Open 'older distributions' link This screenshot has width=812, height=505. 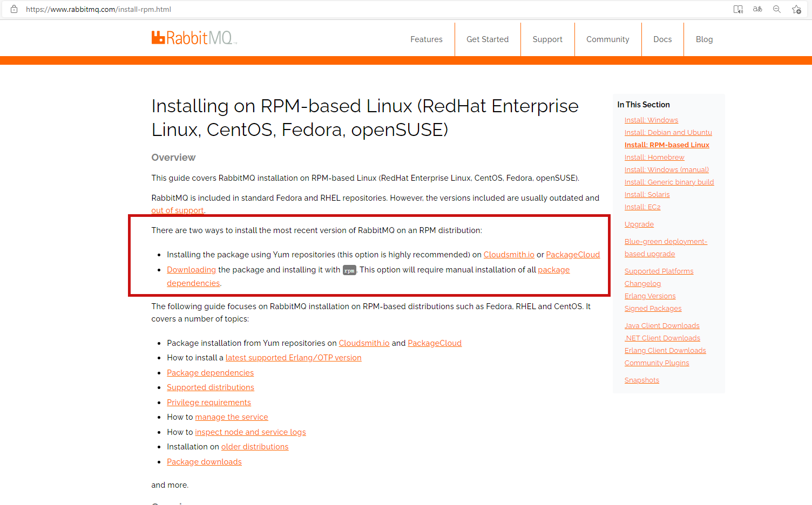(x=255, y=447)
